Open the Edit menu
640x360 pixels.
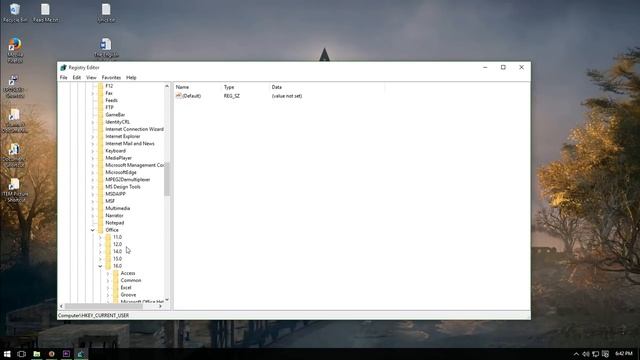[x=77, y=78]
